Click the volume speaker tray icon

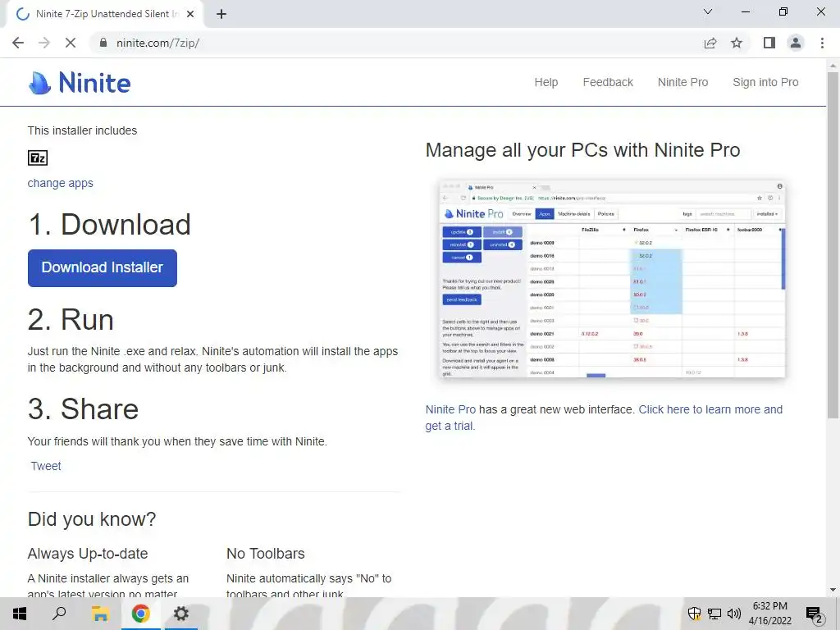pos(734,614)
